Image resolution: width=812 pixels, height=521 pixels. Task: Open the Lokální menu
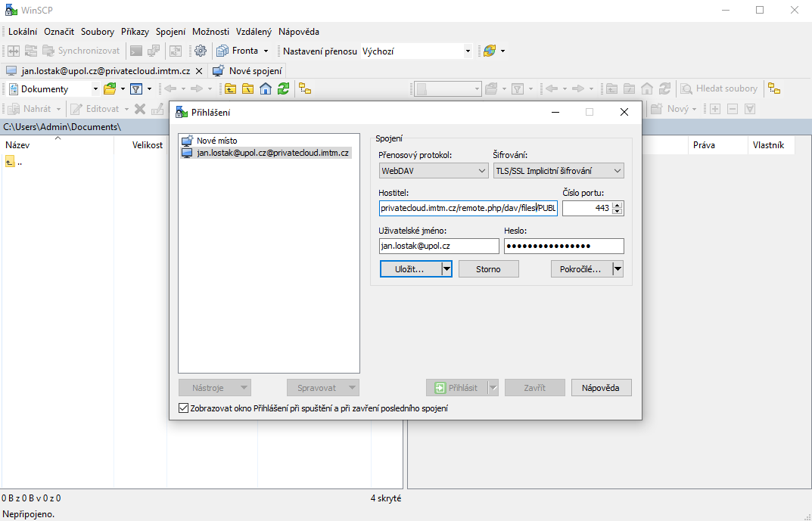pos(23,32)
